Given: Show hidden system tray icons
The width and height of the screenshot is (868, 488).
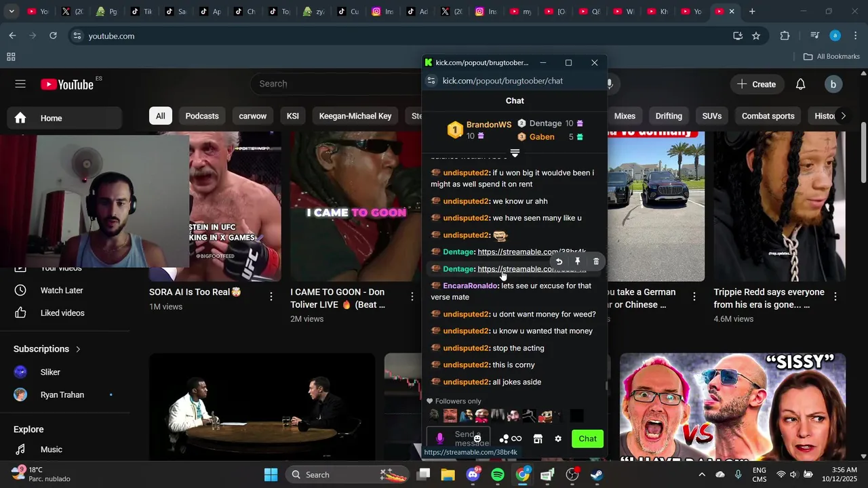Looking at the screenshot, I should click(x=702, y=474).
